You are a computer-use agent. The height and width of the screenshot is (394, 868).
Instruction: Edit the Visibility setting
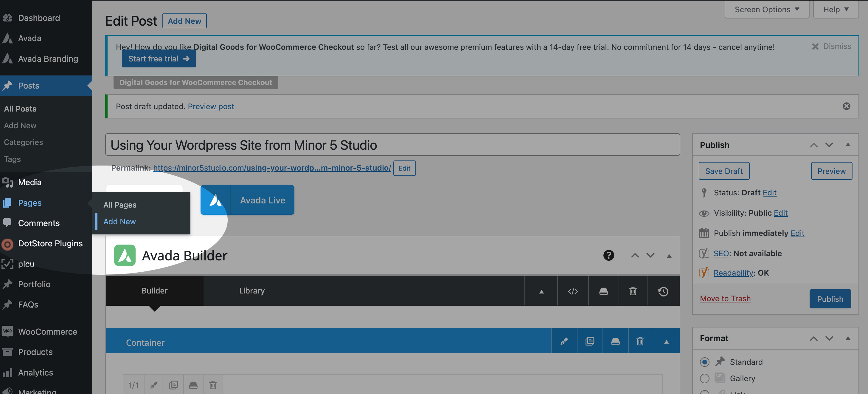coord(780,213)
